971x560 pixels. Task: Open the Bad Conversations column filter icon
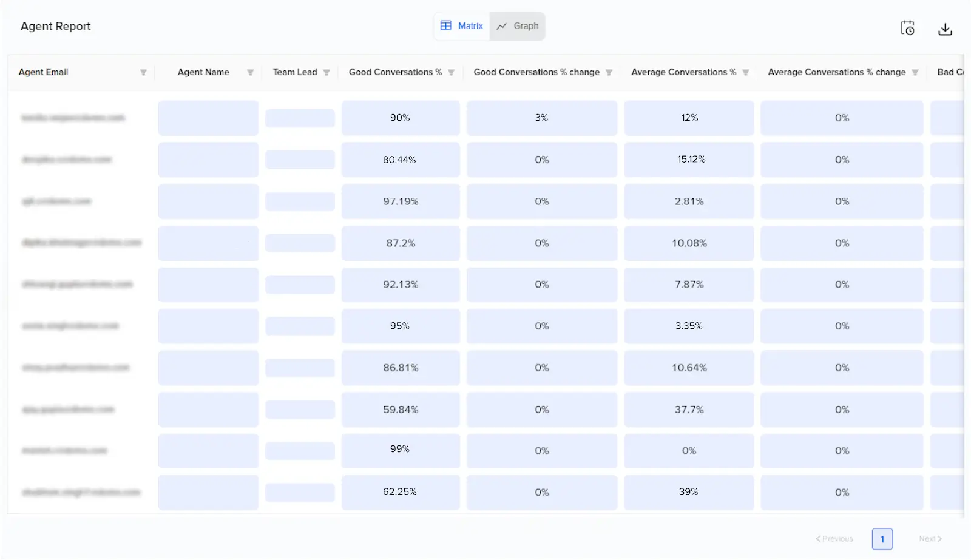(967, 72)
